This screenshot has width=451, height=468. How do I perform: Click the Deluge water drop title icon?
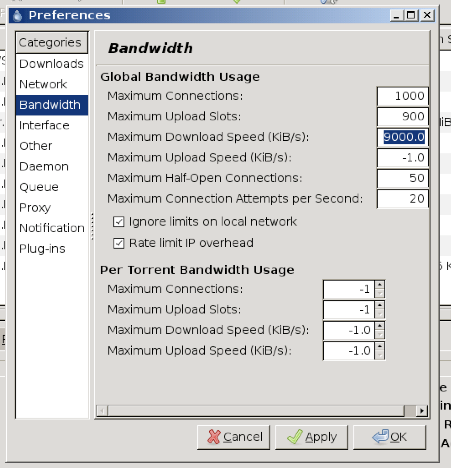coord(17,15)
